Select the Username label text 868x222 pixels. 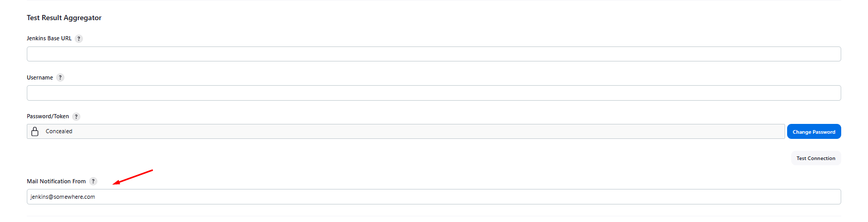40,77
